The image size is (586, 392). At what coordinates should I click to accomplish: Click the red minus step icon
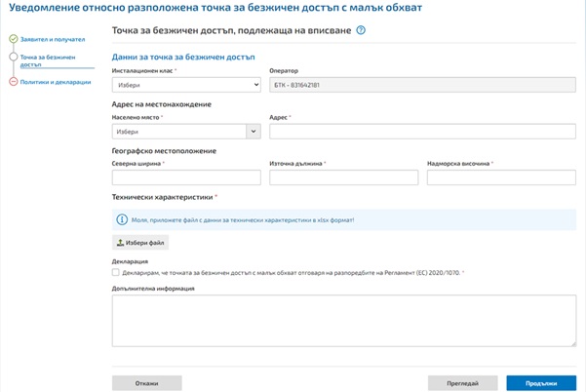[x=14, y=82]
